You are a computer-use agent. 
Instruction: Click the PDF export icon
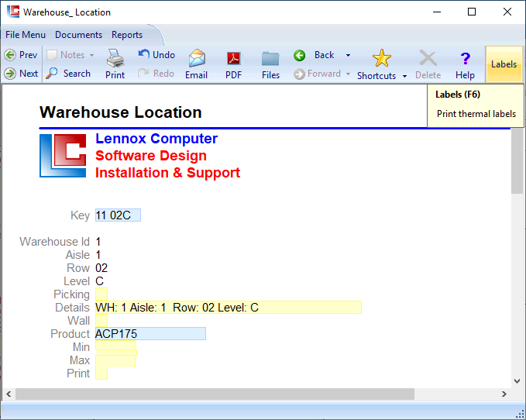tap(234, 59)
